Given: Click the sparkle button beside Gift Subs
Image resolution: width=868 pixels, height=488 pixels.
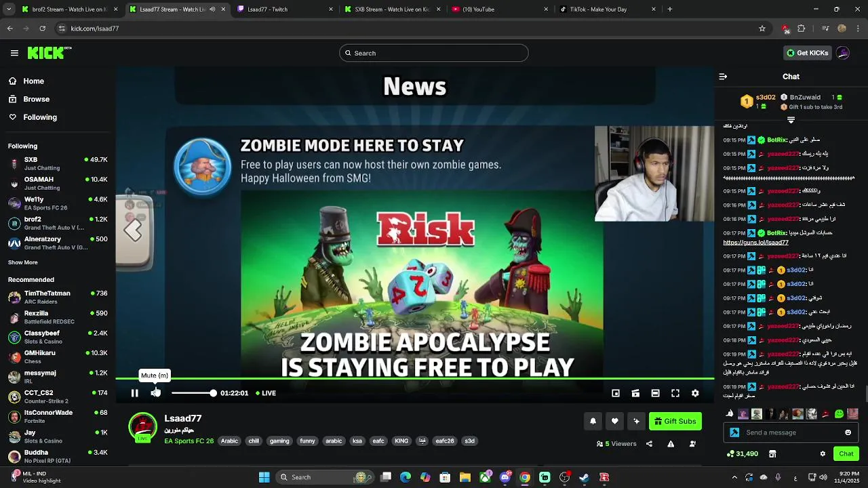Looking at the screenshot, I should tap(636, 421).
